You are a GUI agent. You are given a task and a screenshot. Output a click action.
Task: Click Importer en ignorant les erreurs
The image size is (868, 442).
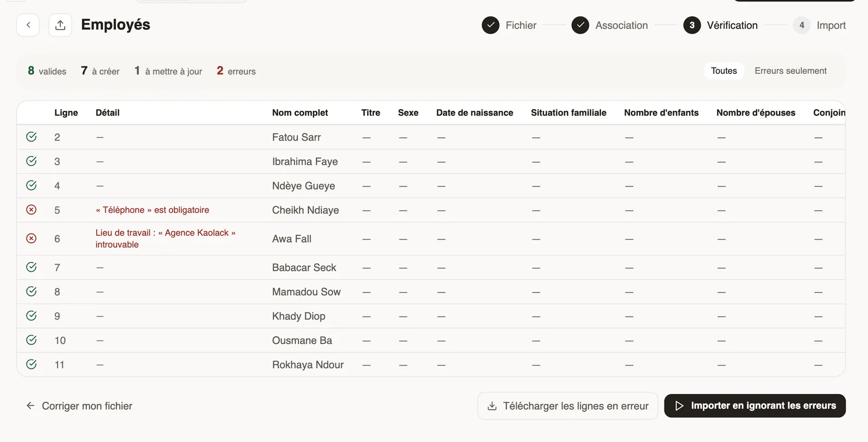click(755, 406)
